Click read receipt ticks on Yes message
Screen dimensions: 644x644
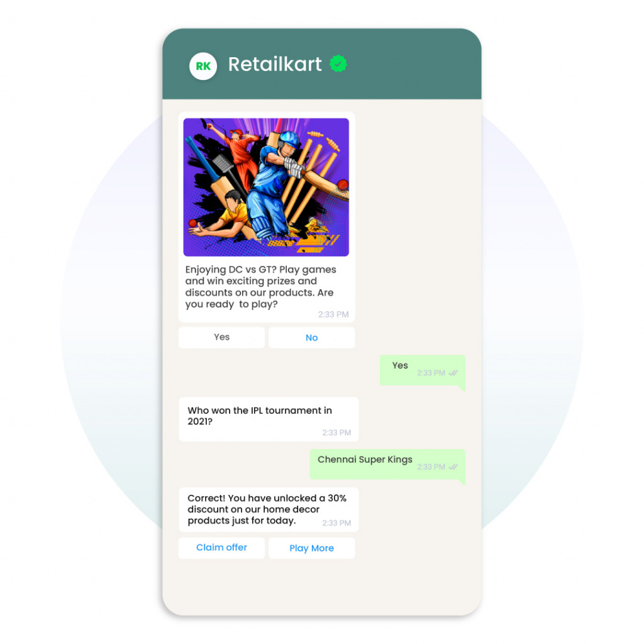(x=453, y=373)
